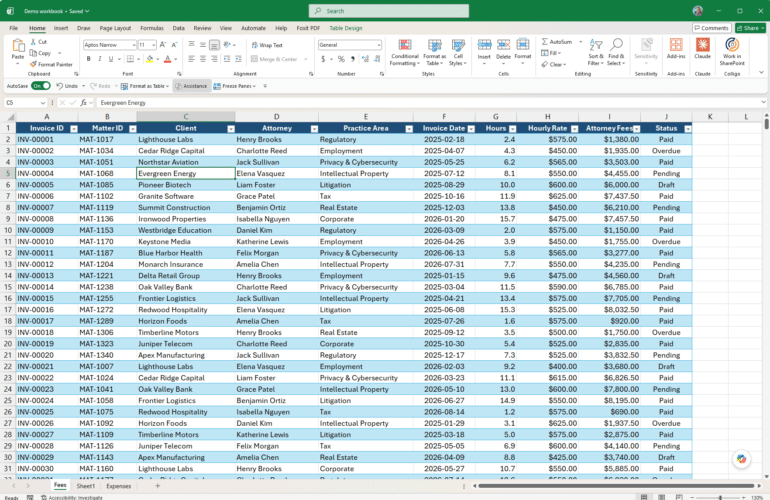Screen dimensions: 770x500
Task: Increase font size with larger A icon
Action: point(163,45)
